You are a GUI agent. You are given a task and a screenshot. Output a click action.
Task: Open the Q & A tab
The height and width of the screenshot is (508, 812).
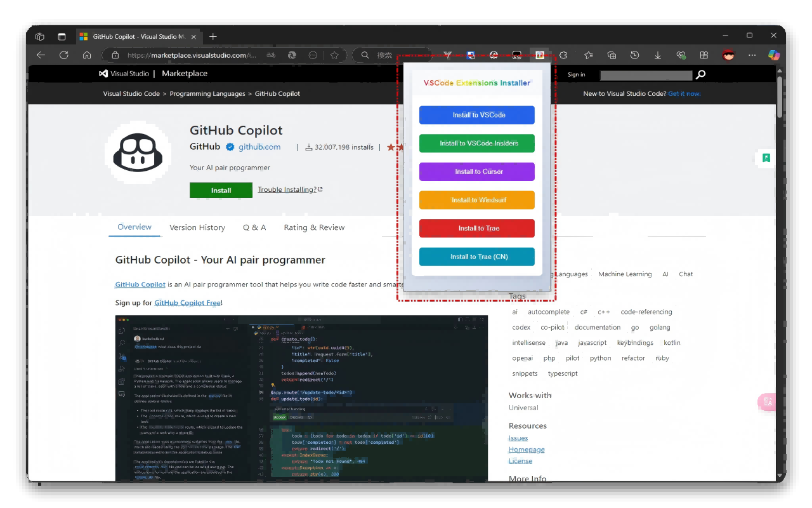(254, 227)
